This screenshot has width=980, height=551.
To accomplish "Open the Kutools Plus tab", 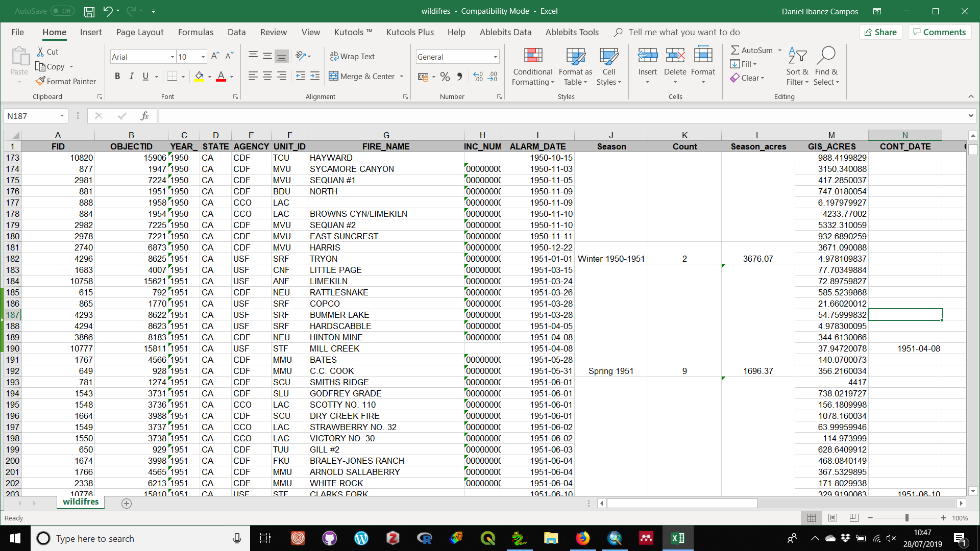I will coord(410,32).
